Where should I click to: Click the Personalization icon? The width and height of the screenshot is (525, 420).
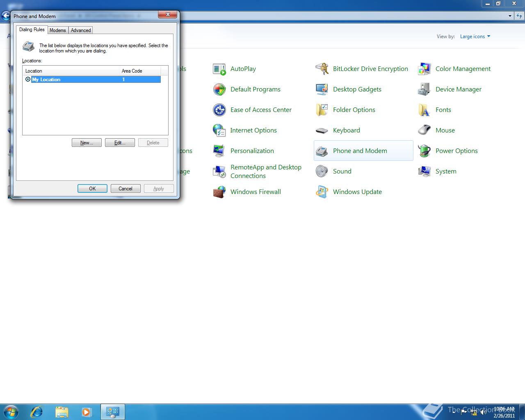[x=219, y=151]
